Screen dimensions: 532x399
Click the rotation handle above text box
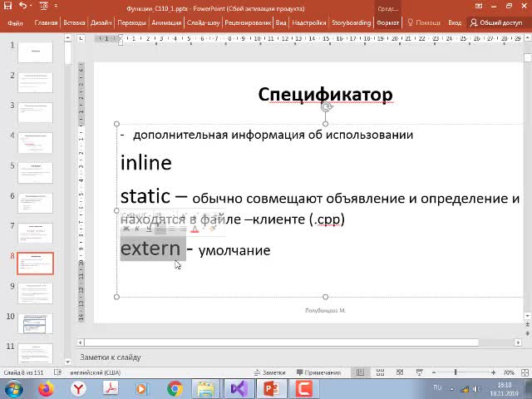[x=326, y=107]
